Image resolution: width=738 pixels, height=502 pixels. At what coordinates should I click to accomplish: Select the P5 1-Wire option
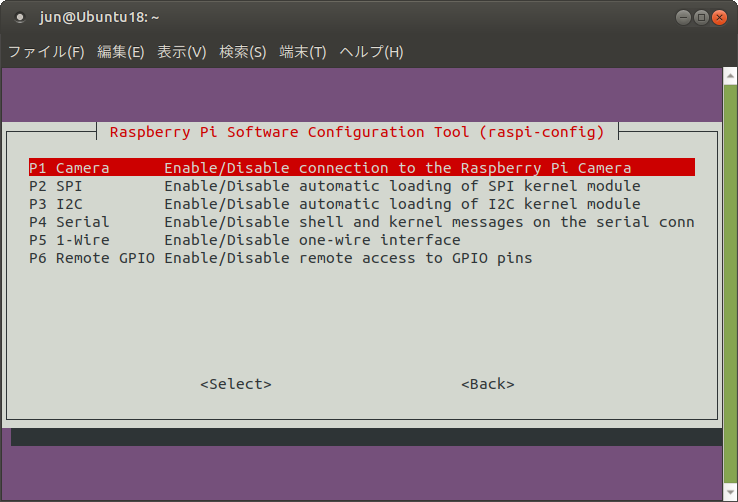[x=361, y=240]
